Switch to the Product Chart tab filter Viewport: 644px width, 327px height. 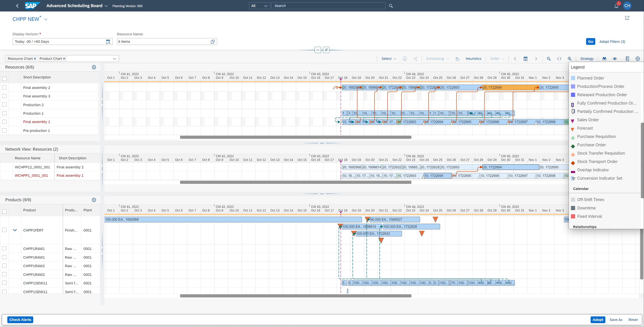pyautogui.click(x=51, y=58)
